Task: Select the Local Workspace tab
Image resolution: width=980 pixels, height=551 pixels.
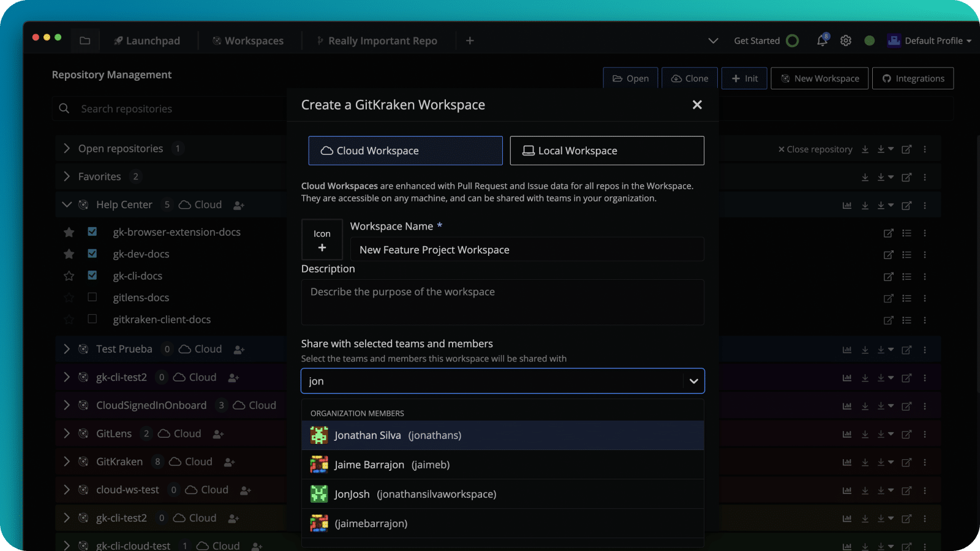Action: coord(606,151)
